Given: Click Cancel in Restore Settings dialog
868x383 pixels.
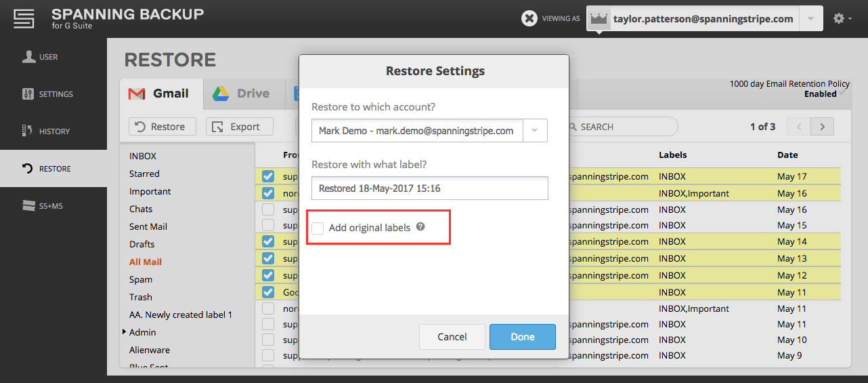Looking at the screenshot, I should coord(452,337).
